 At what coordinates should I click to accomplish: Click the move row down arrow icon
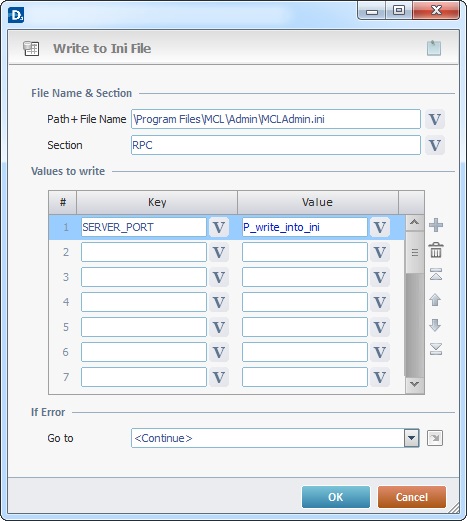point(435,325)
